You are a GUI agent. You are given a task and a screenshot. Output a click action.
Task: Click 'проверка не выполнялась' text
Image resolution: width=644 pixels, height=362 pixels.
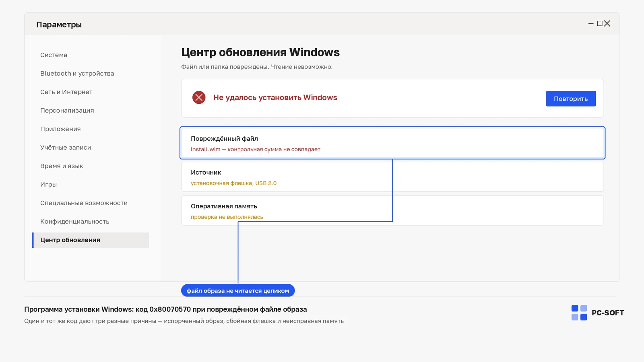[x=227, y=217]
